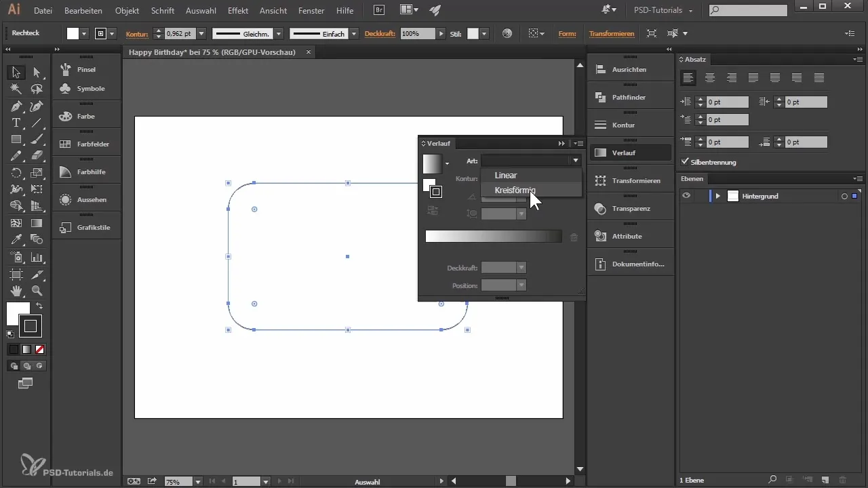Open the Transparenz panel
This screenshot has width=868, height=488.
pos(631,208)
